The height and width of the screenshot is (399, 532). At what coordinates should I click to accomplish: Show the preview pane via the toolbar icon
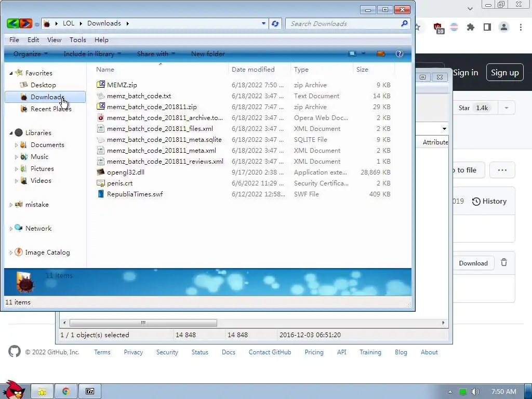point(381,54)
